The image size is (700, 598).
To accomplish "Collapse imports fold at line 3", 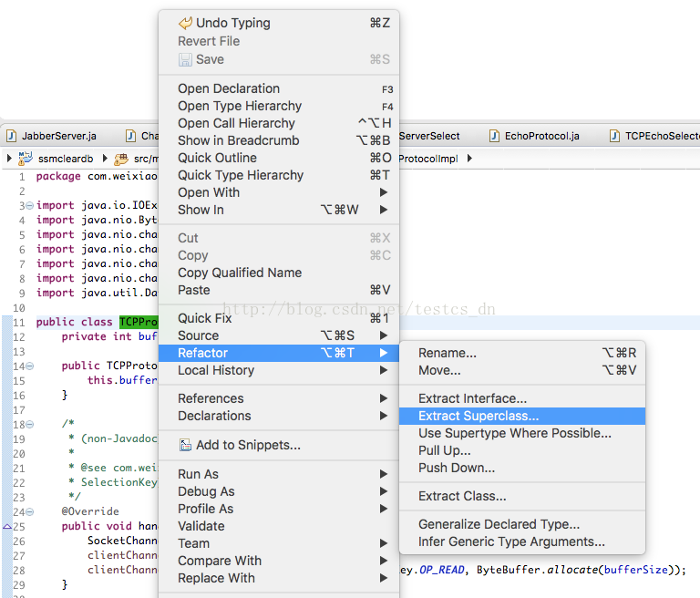I will click(x=29, y=205).
